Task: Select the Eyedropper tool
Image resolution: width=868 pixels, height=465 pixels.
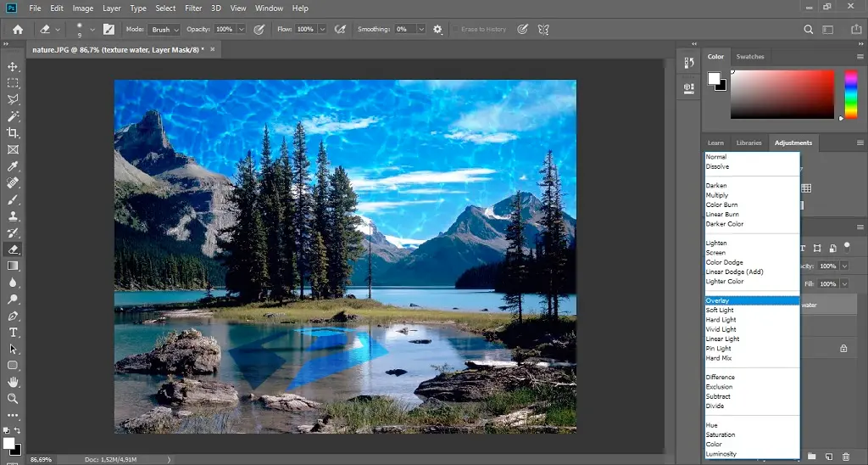Action: point(13,166)
